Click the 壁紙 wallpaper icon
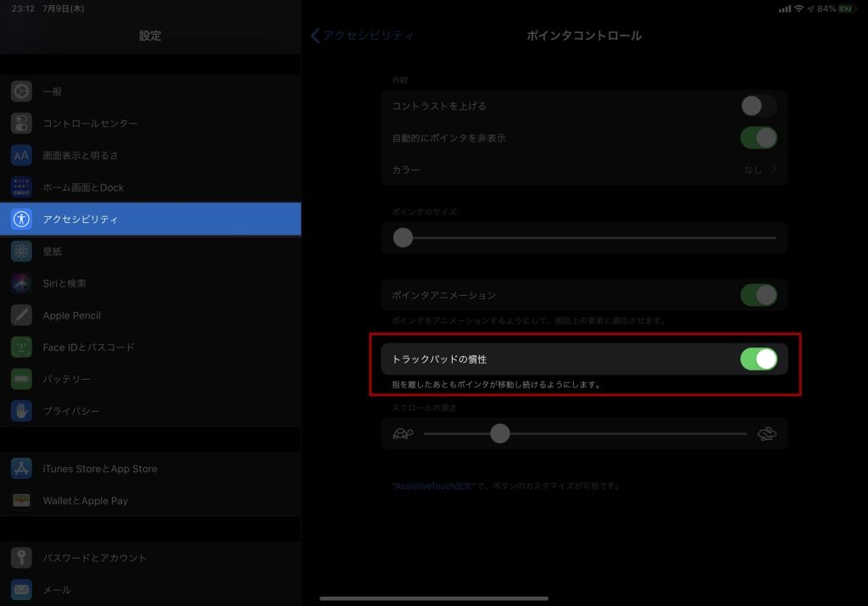The image size is (868, 606). coord(21,252)
